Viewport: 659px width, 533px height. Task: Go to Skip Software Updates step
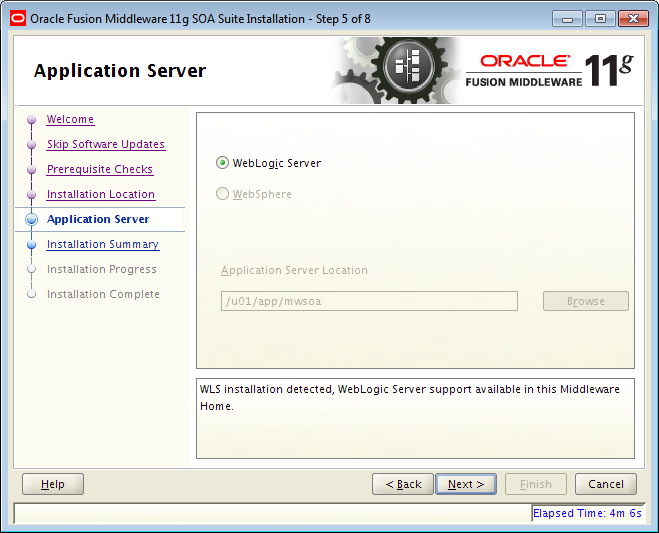coord(106,144)
